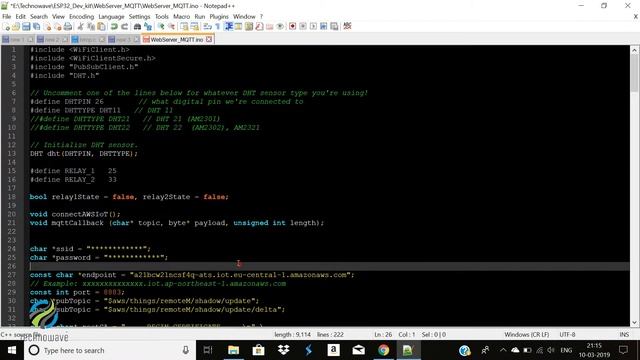Click the Zoom Out toolbar icon
The height and width of the screenshot is (360, 640).
point(171,27)
